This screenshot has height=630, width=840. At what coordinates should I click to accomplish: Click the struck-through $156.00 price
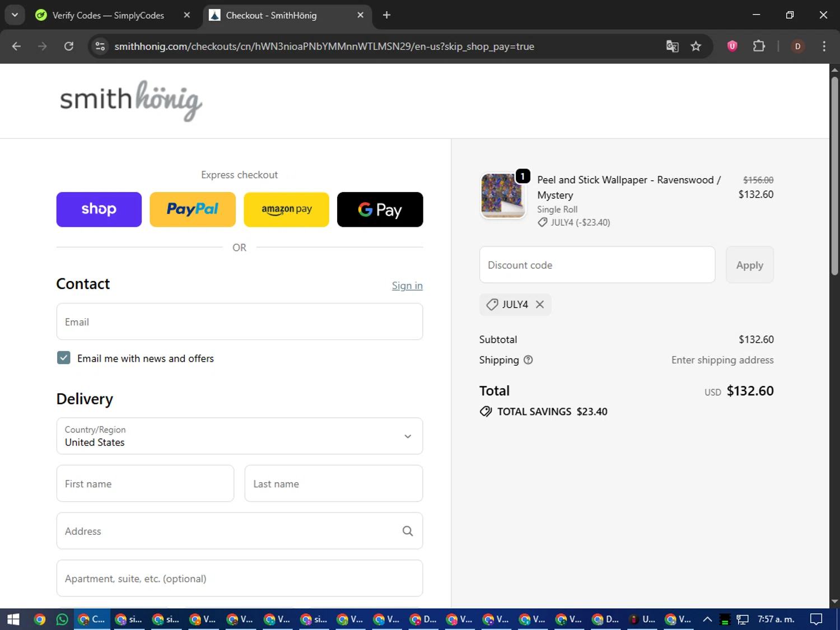pos(758,180)
